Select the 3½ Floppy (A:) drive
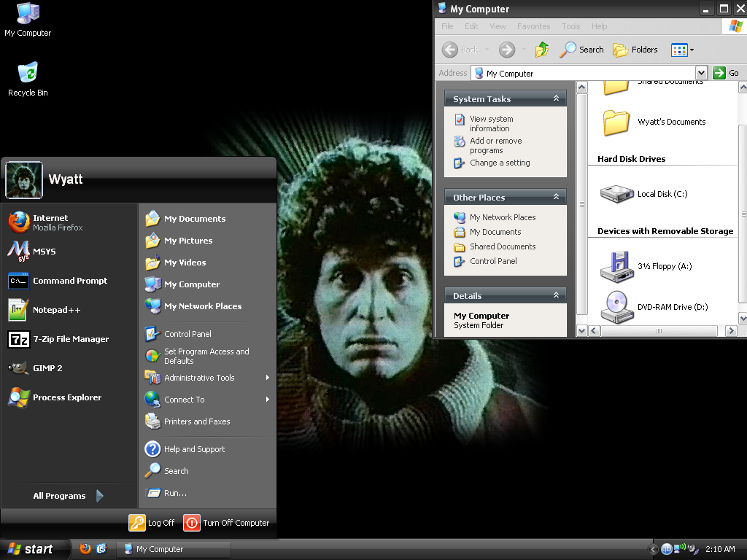 646,266
